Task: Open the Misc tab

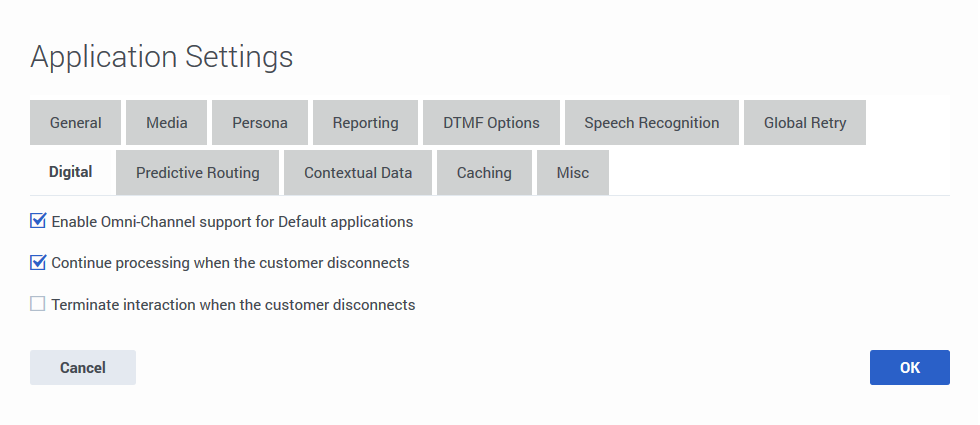Action: click(x=573, y=172)
